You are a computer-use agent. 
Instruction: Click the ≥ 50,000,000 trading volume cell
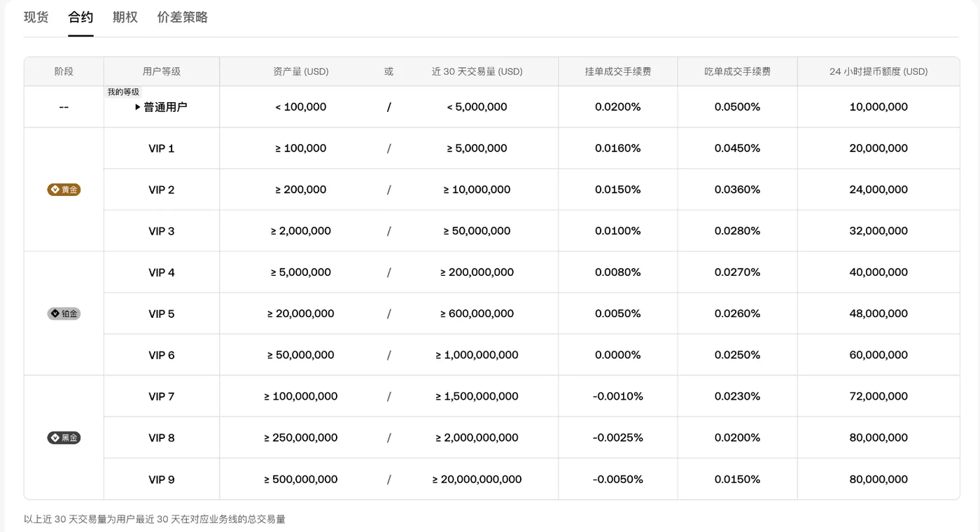click(x=477, y=231)
